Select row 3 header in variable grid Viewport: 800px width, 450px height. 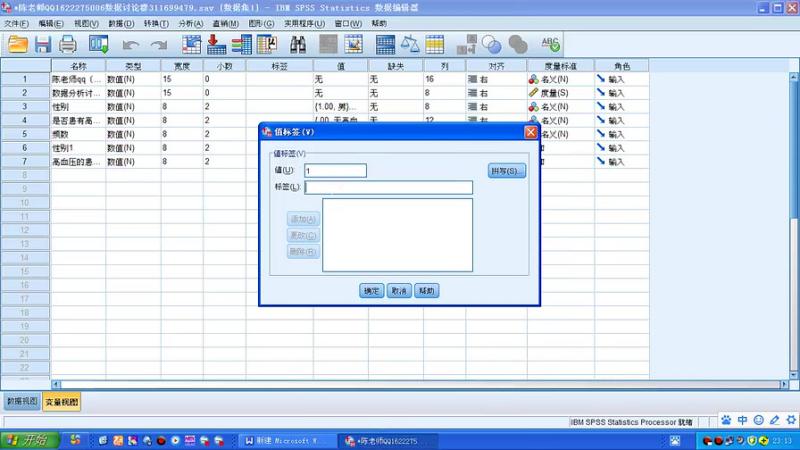25,107
